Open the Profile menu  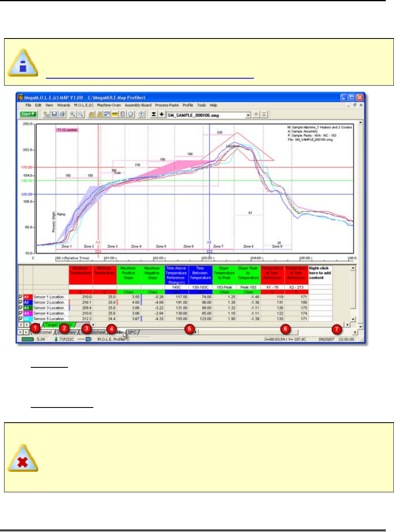pyautogui.click(x=188, y=105)
